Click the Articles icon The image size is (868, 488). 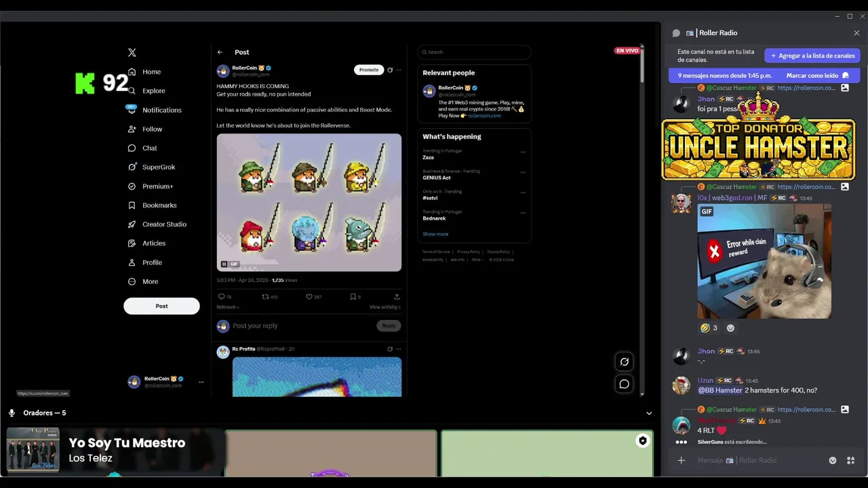click(x=132, y=243)
